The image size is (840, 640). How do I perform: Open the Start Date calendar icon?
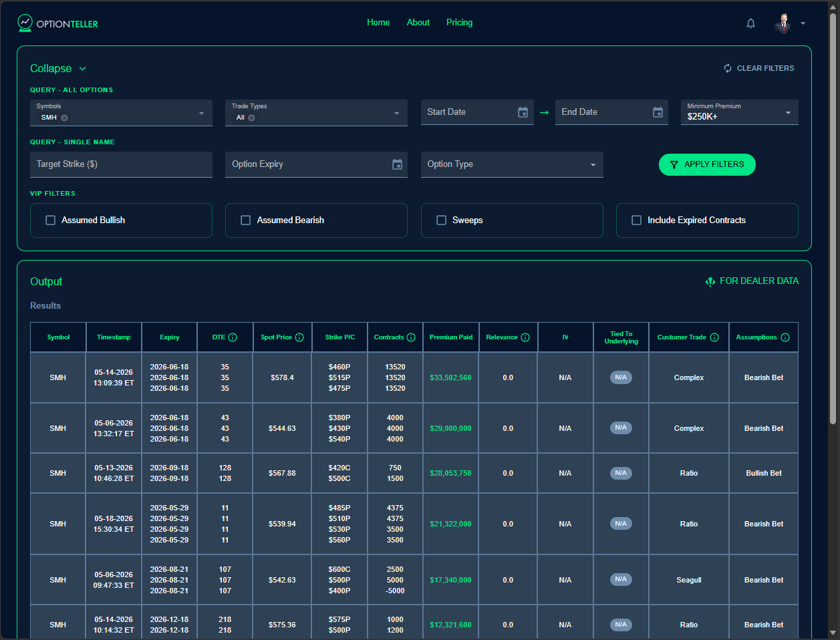(x=523, y=112)
